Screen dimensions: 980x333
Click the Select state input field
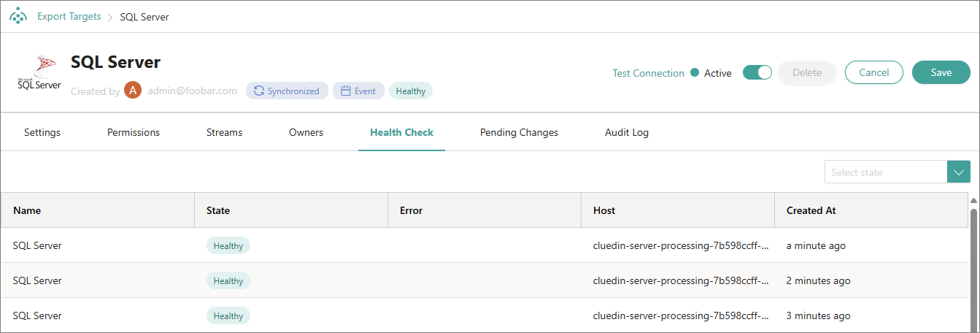point(886,172)
